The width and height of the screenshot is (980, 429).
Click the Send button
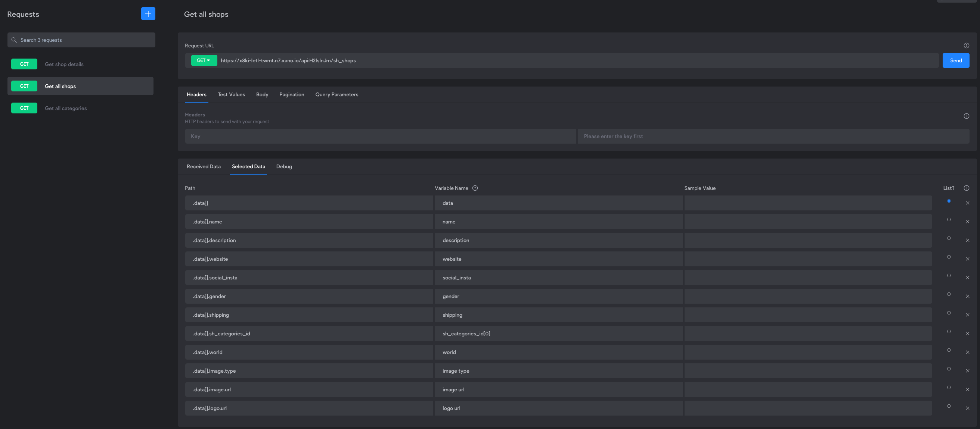pos(955,60)
